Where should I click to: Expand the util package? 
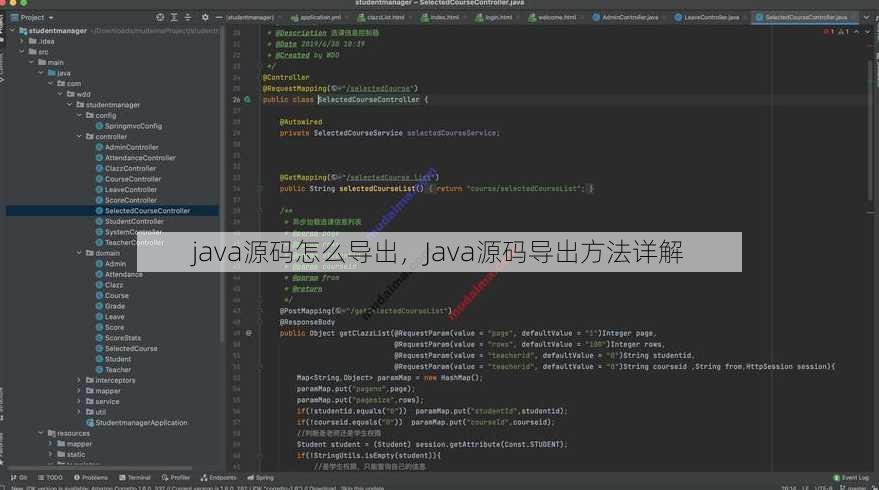coord(79,412)
